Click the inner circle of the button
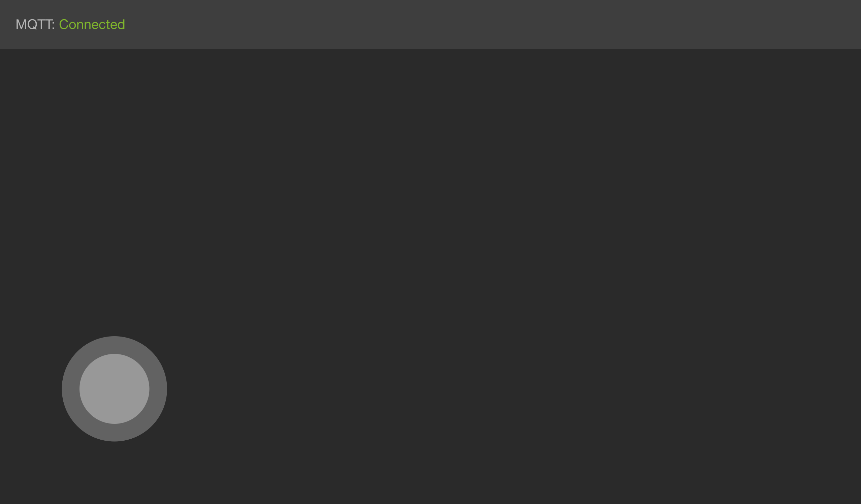Viewport: 861px width, 504px height. coord(115,389)
